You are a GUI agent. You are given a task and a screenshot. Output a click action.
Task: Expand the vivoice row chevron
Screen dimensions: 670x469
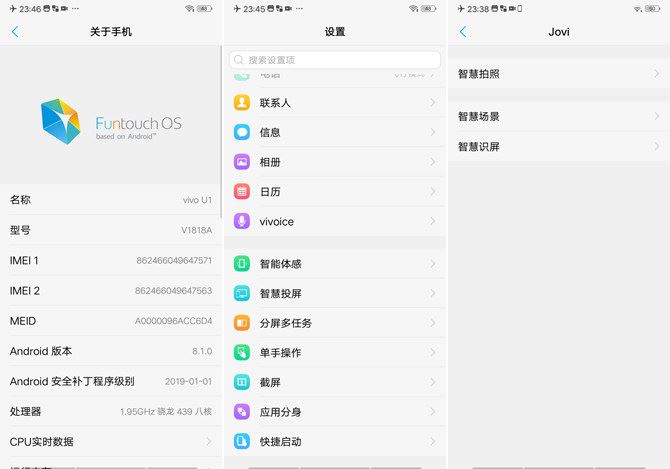pos(432,221)
